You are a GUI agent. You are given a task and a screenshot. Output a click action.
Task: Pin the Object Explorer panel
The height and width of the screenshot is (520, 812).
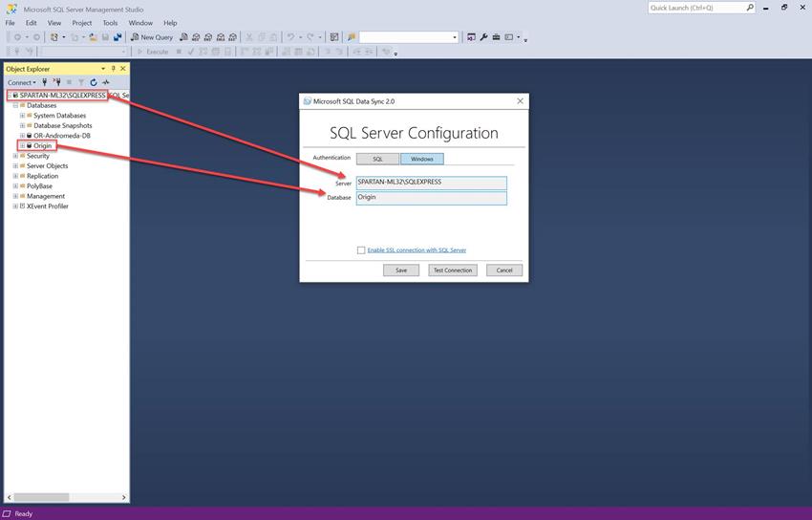point(113,69)
